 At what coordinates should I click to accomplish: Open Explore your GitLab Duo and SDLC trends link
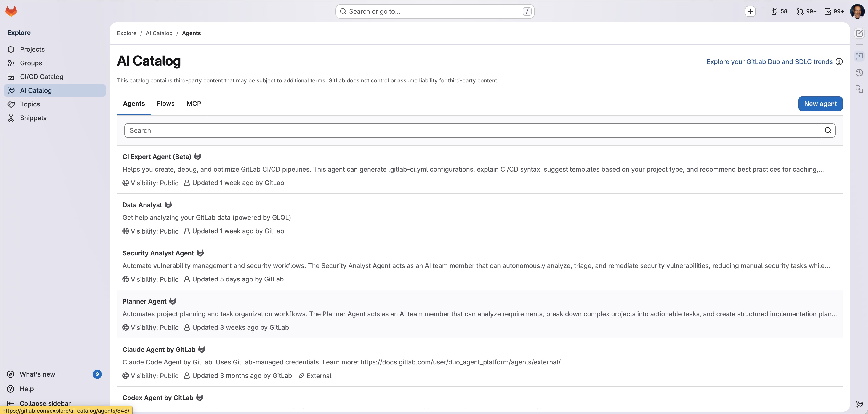pos(769,62)
